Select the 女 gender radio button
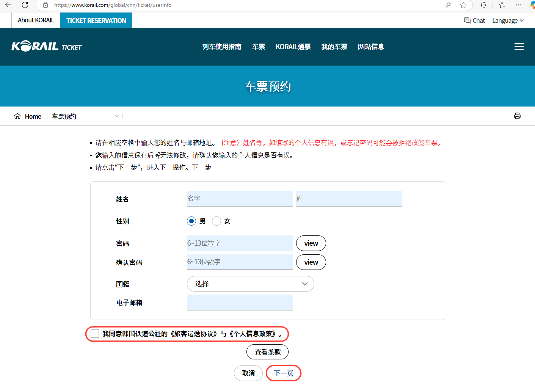The image size is (535, 392). point(217,221)
